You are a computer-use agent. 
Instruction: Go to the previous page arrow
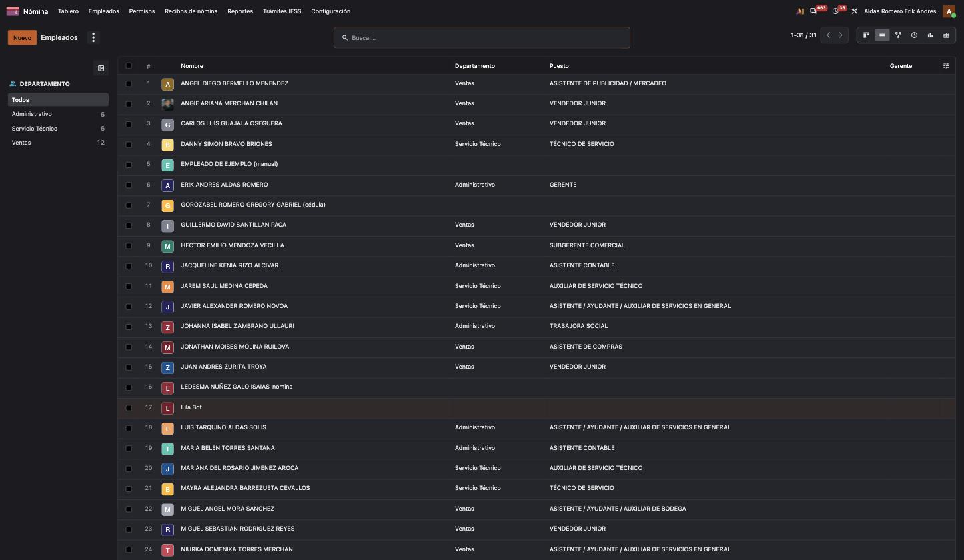(x=828, y=35)
